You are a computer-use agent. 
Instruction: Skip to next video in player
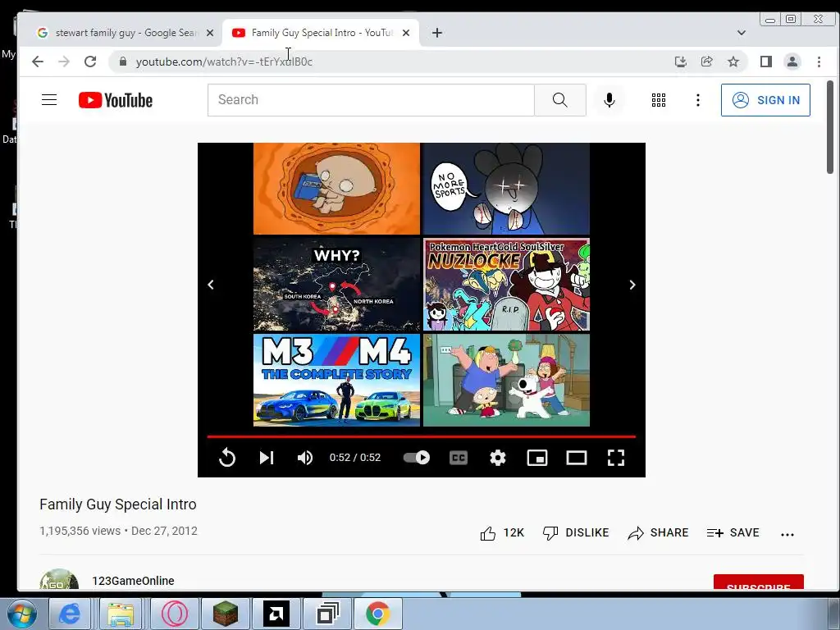tap(267, 458)
